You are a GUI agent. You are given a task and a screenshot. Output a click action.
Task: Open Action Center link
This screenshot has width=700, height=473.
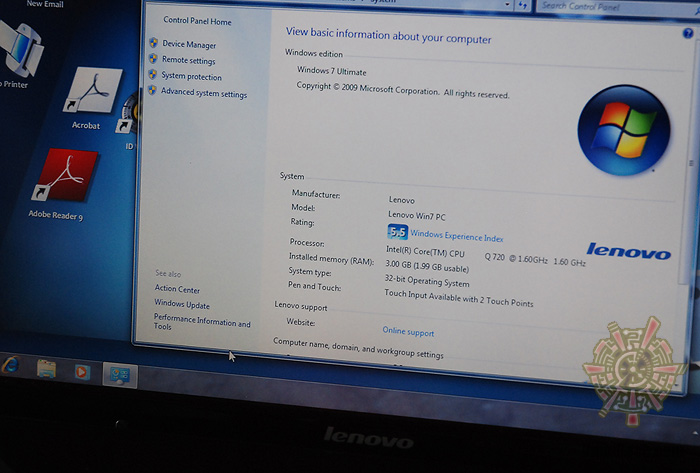pyautogui.click(x=177, y=289)
